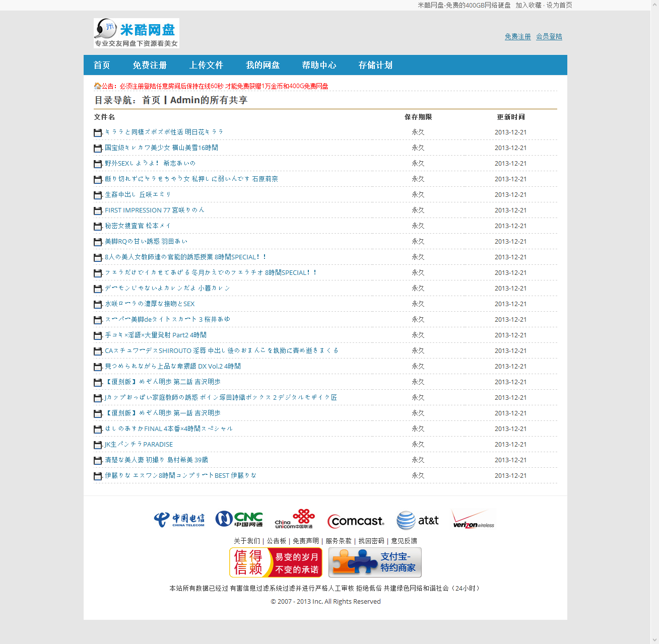Select 我的网盘 in the nav bar
The height and width of the screenshot is (644, 659).
coord(262,65)
